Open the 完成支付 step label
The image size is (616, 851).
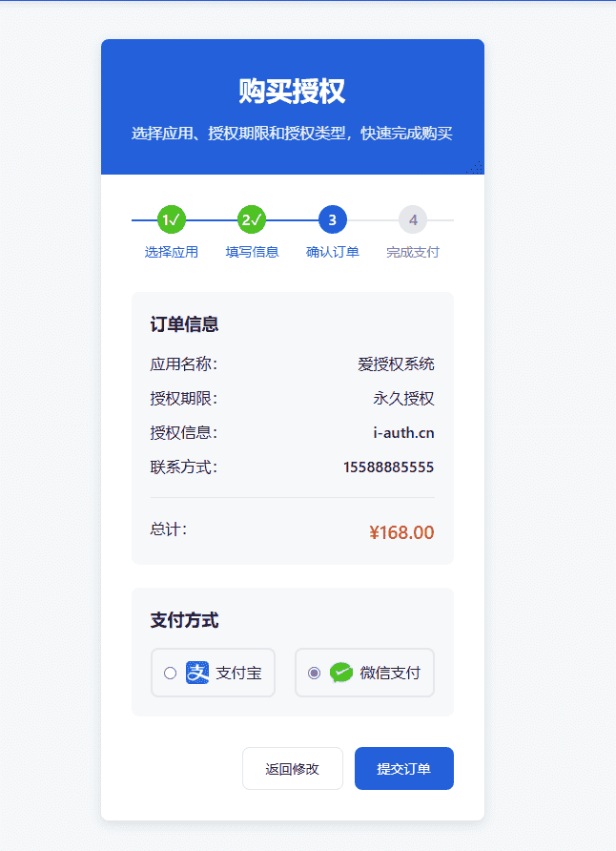[x=413, y=253]
